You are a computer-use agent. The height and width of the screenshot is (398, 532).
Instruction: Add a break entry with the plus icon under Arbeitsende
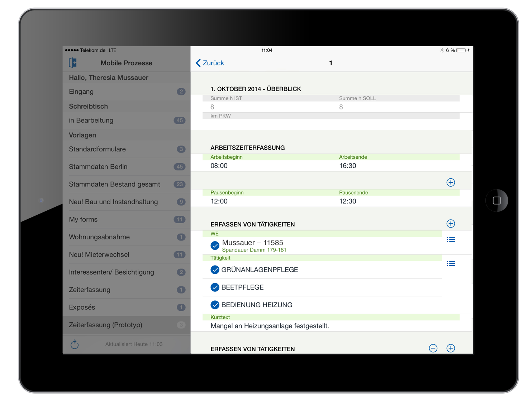(x=451, y=182)
